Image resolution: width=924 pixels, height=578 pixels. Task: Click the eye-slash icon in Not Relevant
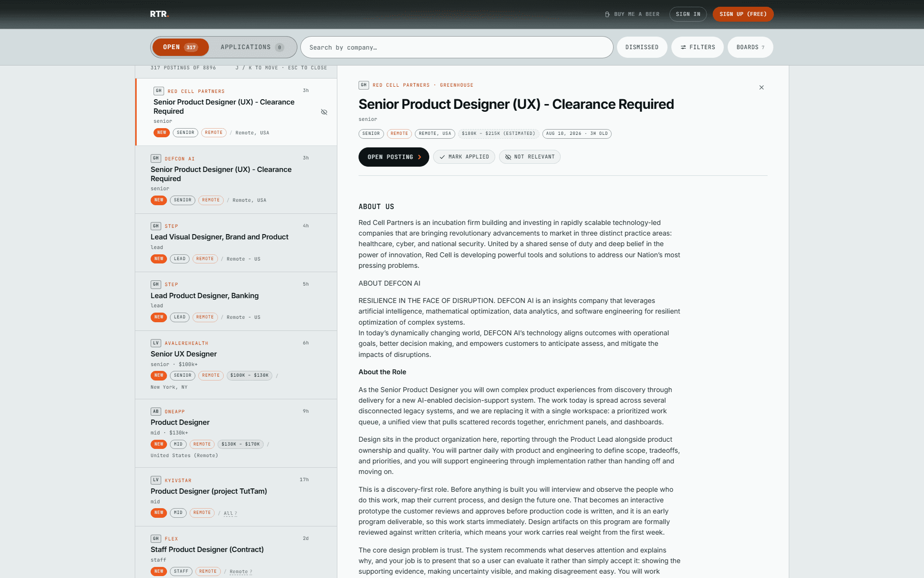[508, 157]
